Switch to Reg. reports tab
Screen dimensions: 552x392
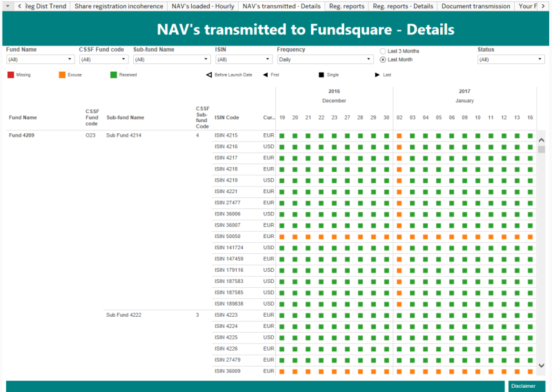pos(347,6)
